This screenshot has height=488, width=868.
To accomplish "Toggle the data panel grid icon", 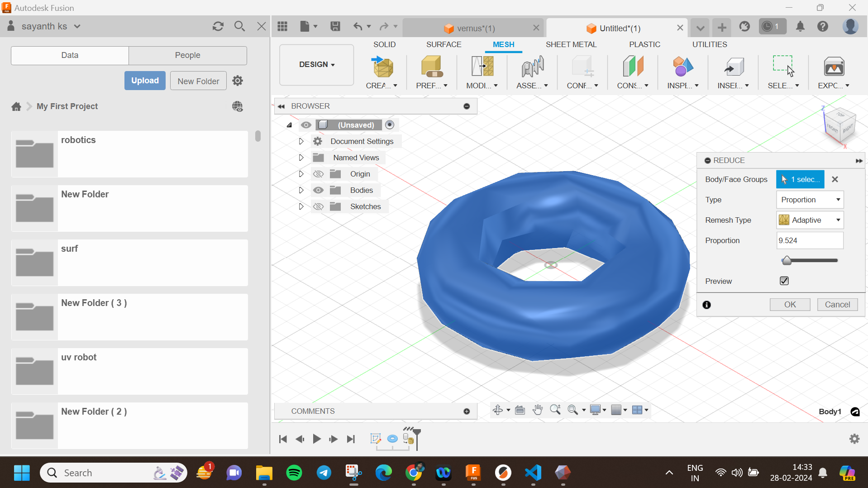I will (282, 26).
